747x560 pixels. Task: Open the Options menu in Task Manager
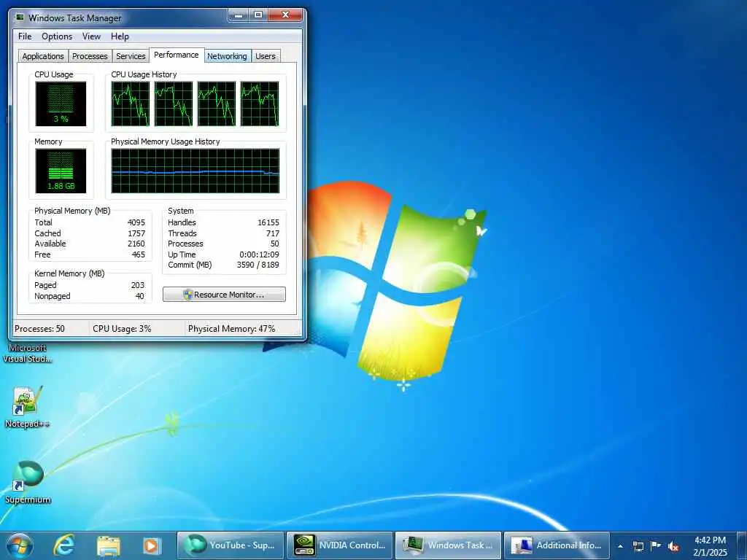[57, 36]
